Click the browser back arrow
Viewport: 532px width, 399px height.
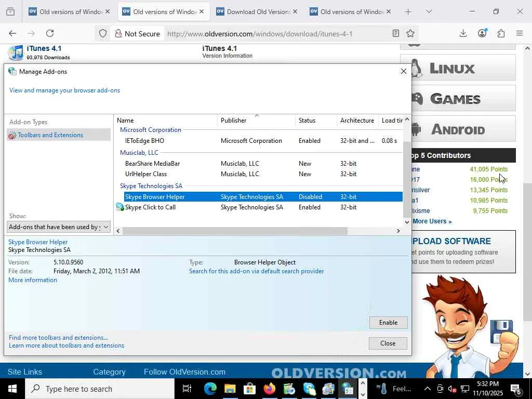pos(12,33)
